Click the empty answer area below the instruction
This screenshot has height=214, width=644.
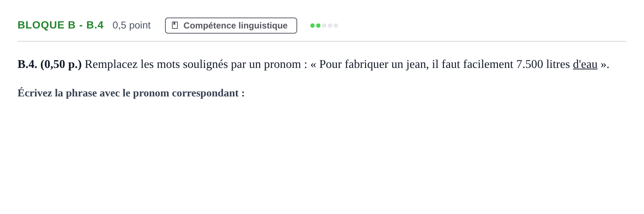[322, 153]
